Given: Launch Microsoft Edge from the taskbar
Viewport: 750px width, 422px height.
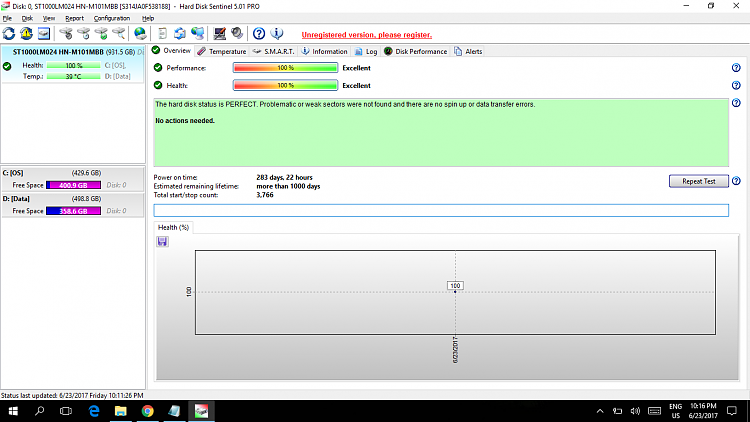Looking at the screenshot, I should [x=94, y=411].
